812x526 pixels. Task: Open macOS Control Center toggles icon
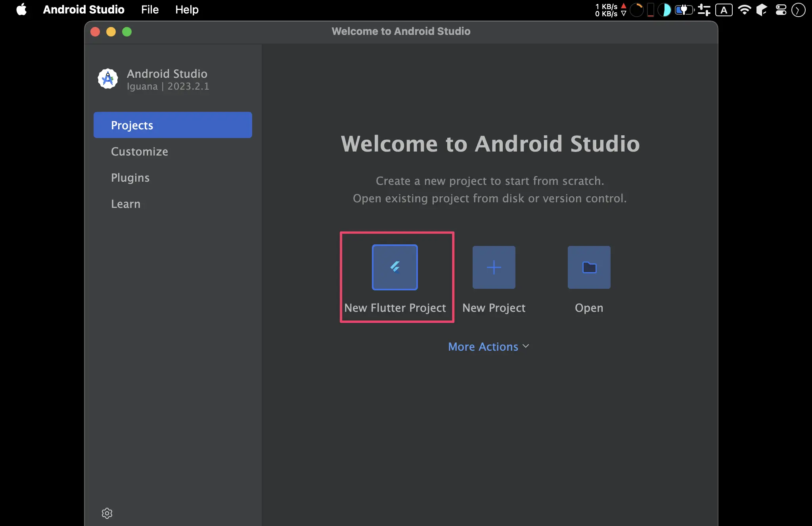(781, 10)
